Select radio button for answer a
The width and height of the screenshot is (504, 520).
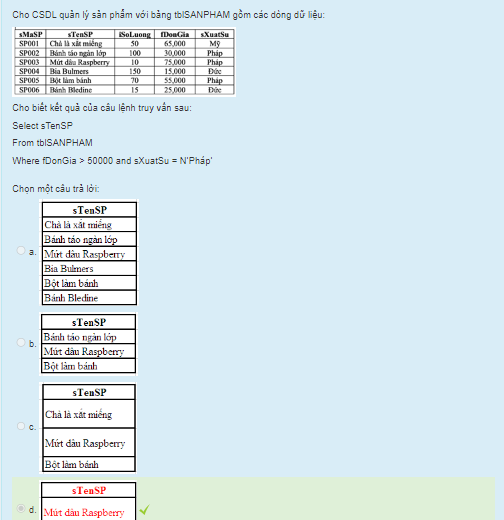[x=21, y=250]
